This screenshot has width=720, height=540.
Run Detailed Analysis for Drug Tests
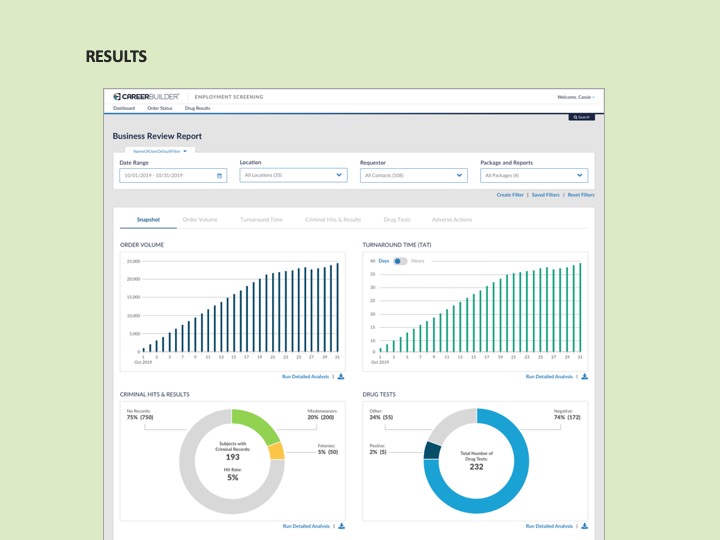(x=549, y=526)
